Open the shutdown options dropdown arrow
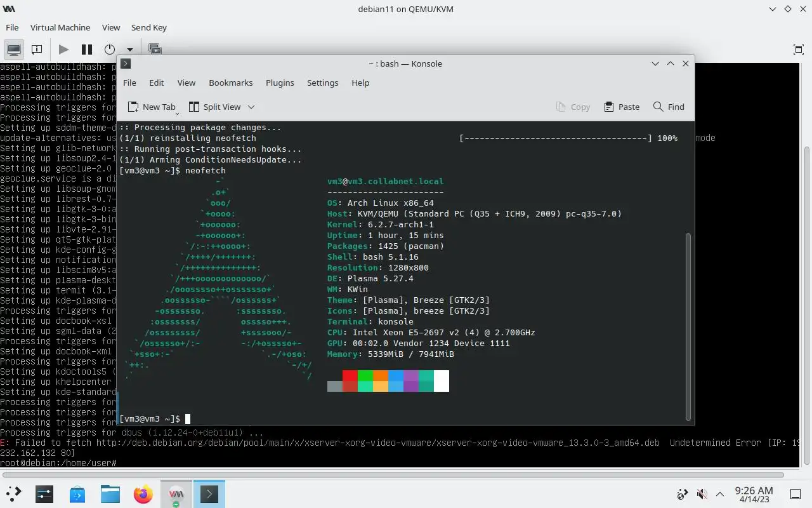812x508 pixels. tap(129, 50)
